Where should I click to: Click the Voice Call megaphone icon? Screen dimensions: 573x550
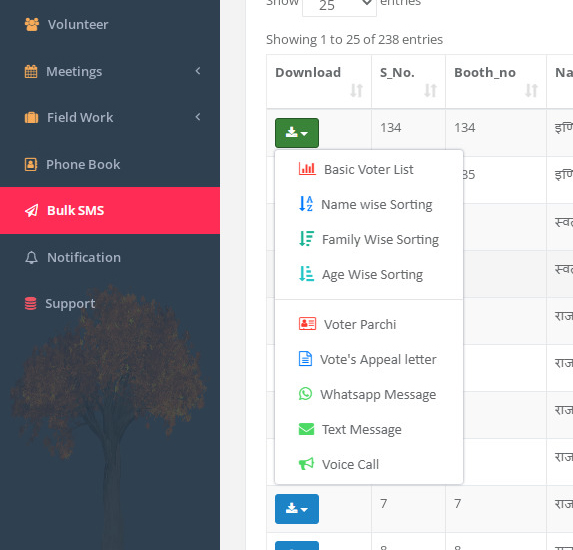pyautogui.click(x=306, y=464)
